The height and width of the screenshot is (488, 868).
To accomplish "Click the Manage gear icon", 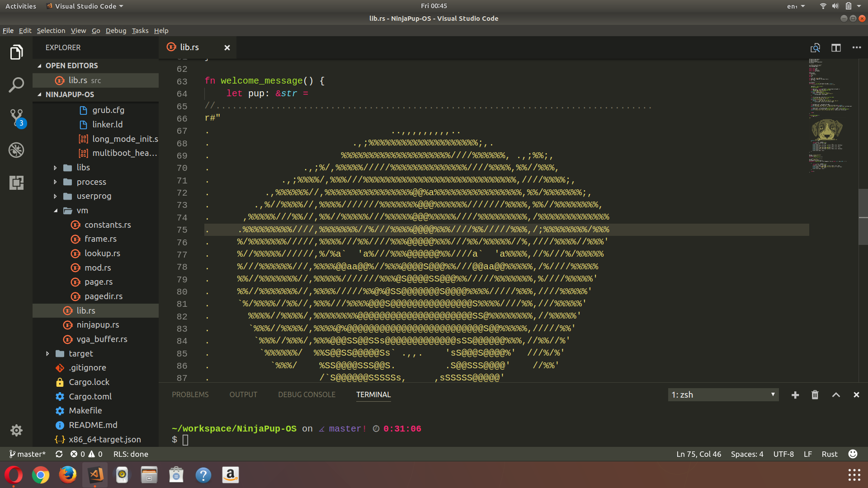I will [16, 430].
